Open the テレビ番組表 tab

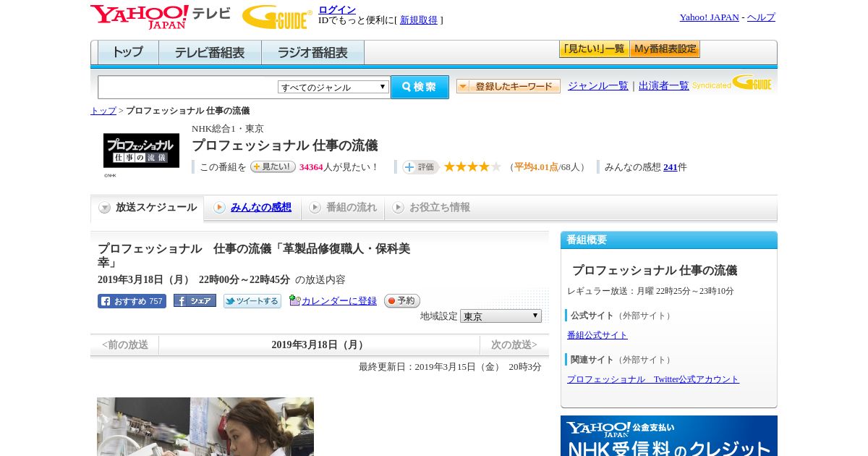click(x=210, y=53)
